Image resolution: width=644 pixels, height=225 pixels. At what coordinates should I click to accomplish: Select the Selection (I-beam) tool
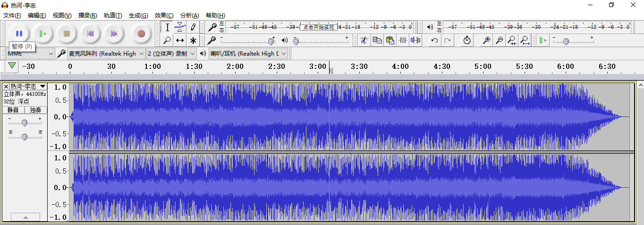coord(167,27)
